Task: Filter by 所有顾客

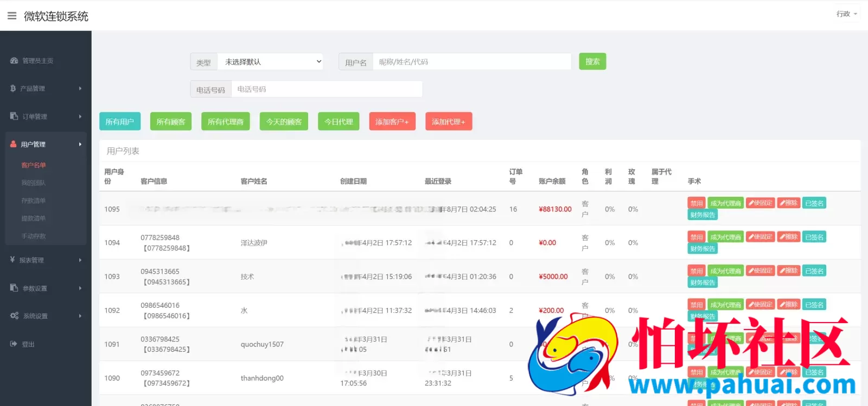Action: (171, 121)
